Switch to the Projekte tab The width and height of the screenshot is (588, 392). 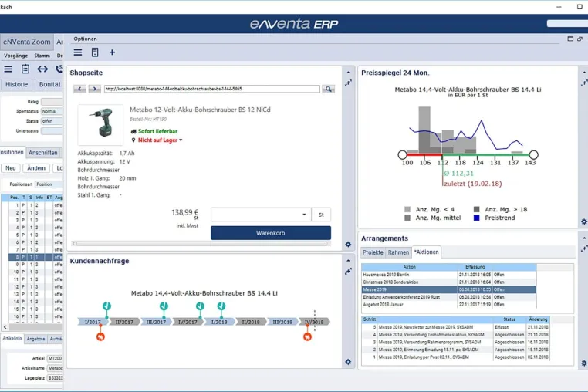coord(373,252)
